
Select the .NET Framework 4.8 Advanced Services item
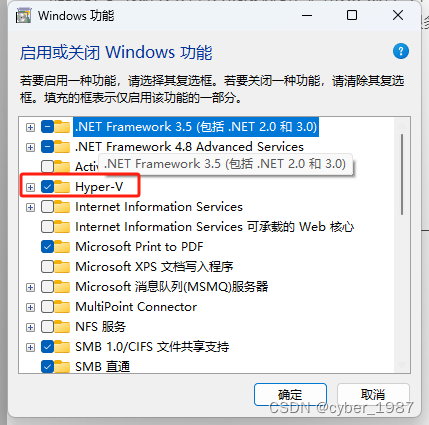click(x=189, y=147)
